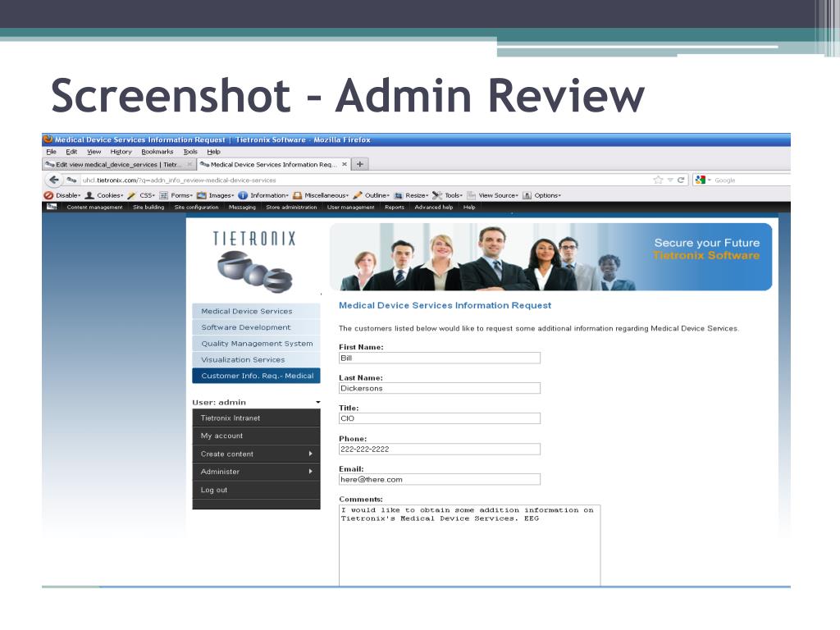Click the bookmark star icon in address bar
The height and width of the screenshot is (630, 840).
[659, 180]
